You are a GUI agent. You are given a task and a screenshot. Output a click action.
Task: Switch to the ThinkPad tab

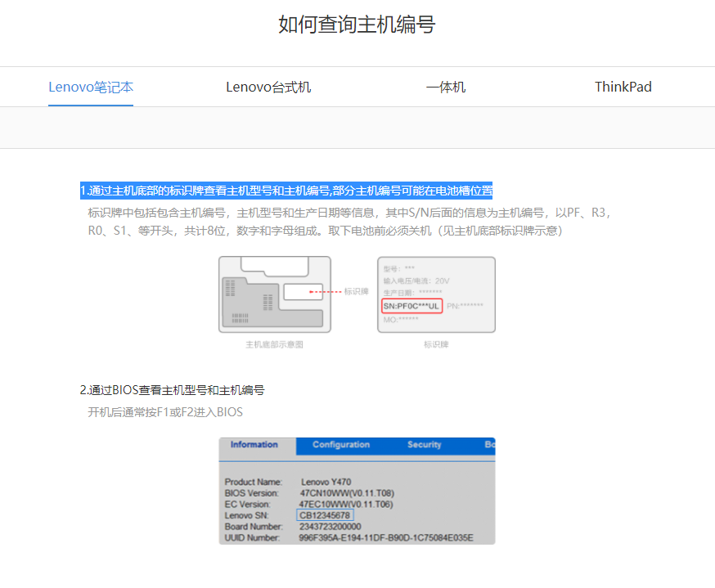[623, 87]
